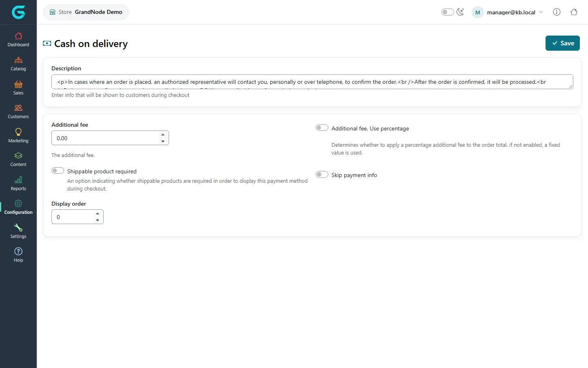Open the Customers sidebar section
Screen dimensions: 588x368
[x=18, y=112]
